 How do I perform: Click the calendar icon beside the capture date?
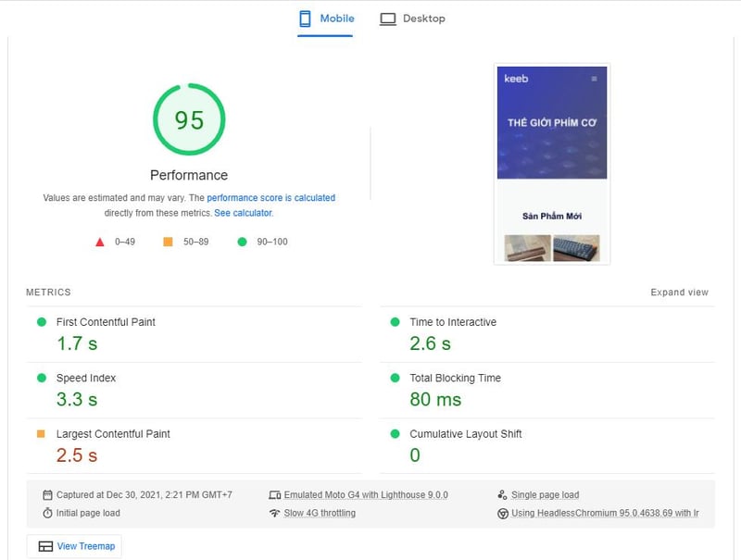click(47, 495)
